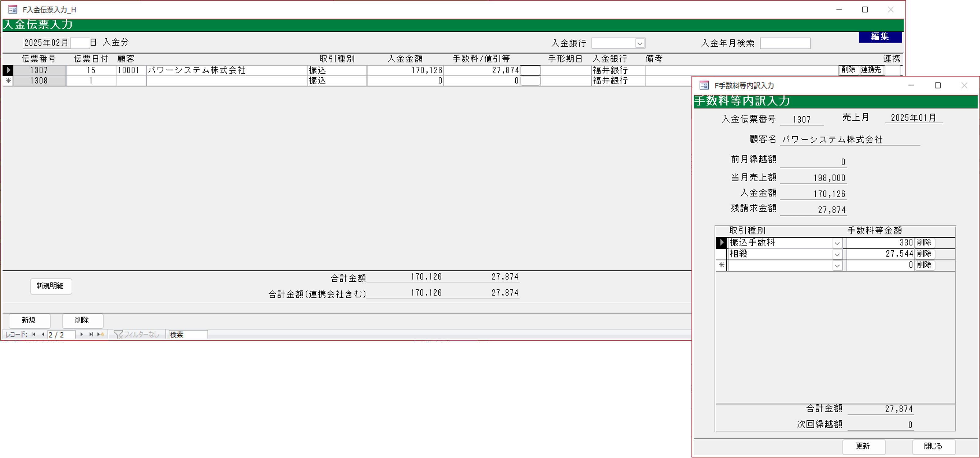Click fee amount 0 field on blank row

[880, 265]
